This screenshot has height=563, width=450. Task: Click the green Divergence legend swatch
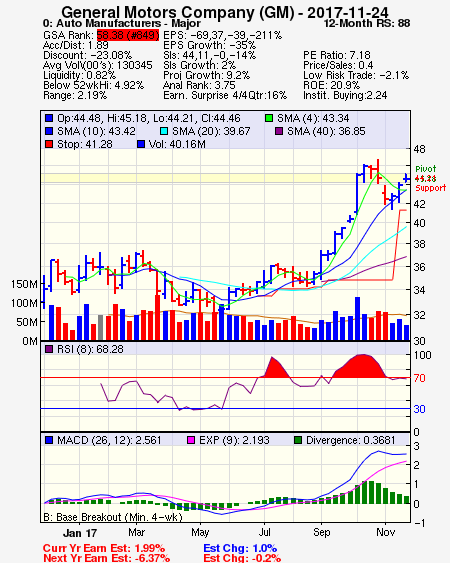pos(298,440)
